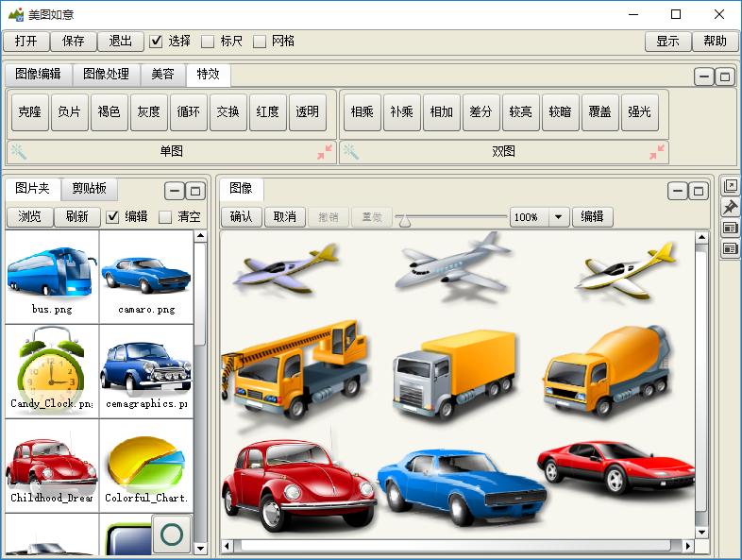Screen dimensions: 742x560
Task: Select the 图片夹 tab
Action: coord(33,189)
